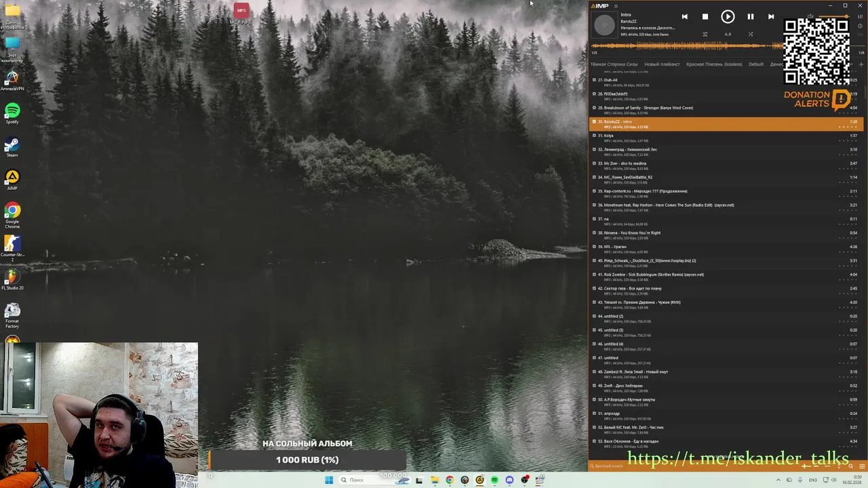Switch to Новый плейлист tab
868x488 pixels.
tap(662, 64)
